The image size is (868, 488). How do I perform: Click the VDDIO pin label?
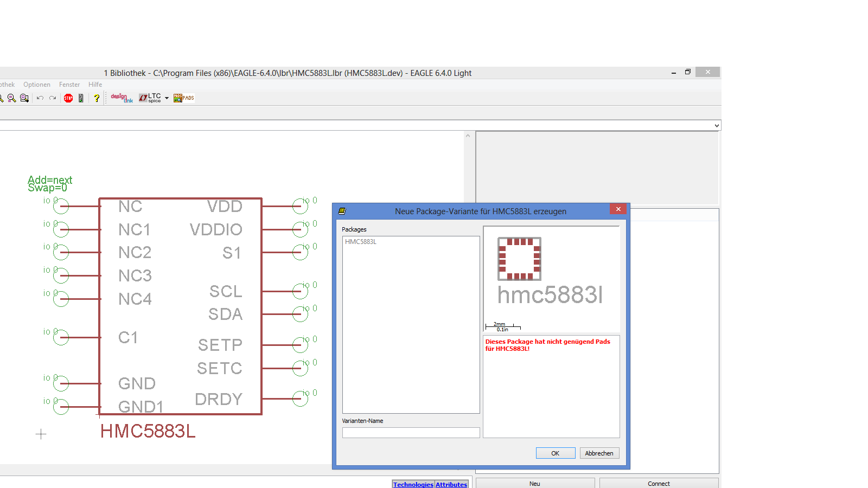click(x=216, y=230)
